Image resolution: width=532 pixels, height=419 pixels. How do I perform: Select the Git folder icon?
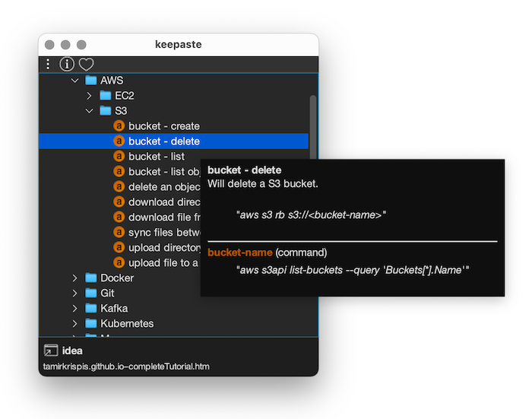(x=91, y=293)
